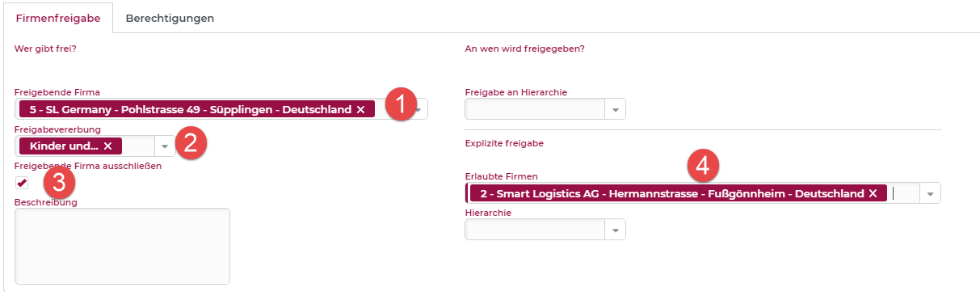Image resolution: width=980 pixels, height=292 pixels.
Task: Select the Firmenfreigabe tab
Action: 57,18
